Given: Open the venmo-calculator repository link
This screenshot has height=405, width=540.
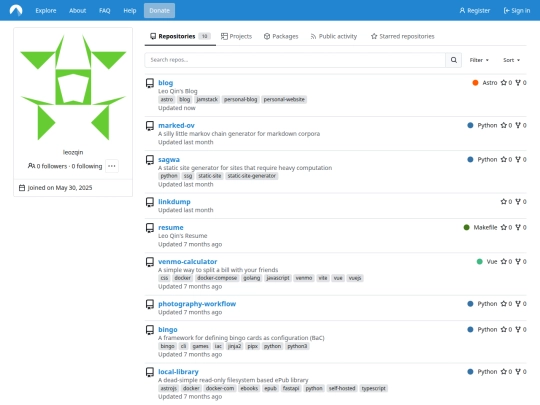Looking at the screenshot, I should (x=188, y=261).
